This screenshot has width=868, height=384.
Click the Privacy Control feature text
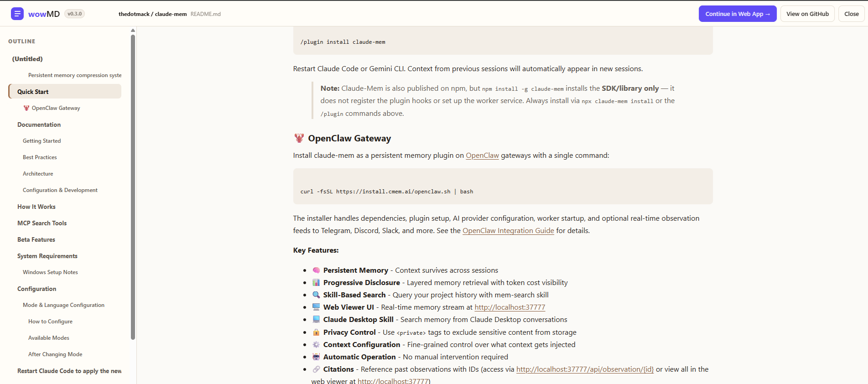(x=450, y=332)
